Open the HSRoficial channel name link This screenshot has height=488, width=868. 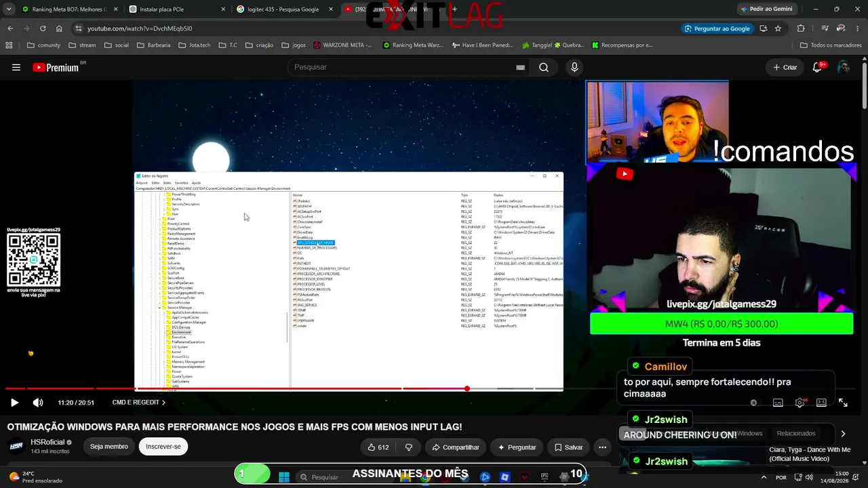(47, 443)
